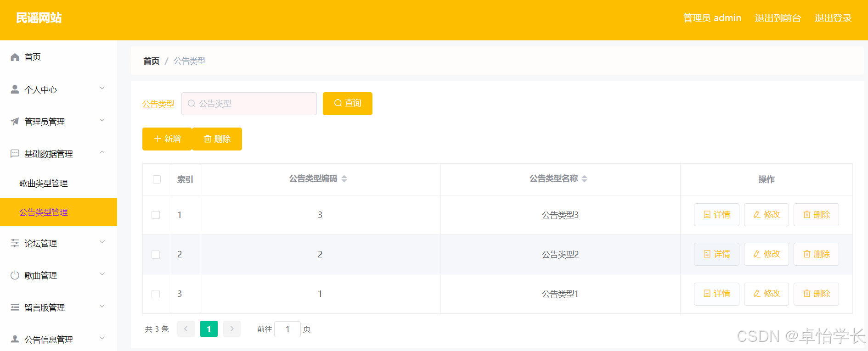Click the previous page arrow in pagination
868x351 pixels.
[x=186, y=329]
